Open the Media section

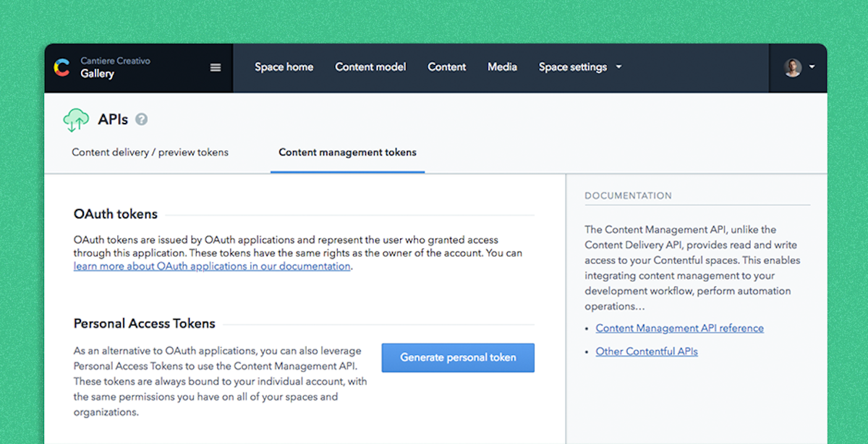pos(502,67)
